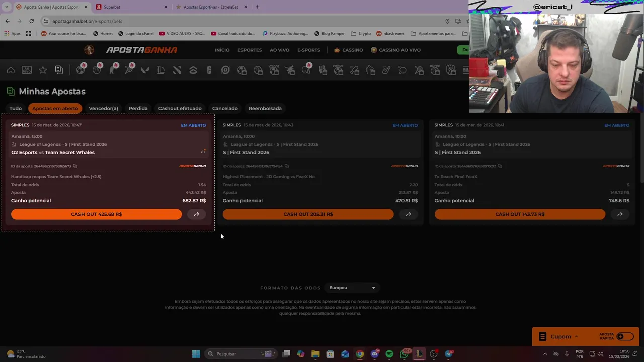Select the Valorant game icon

[145, 70]
